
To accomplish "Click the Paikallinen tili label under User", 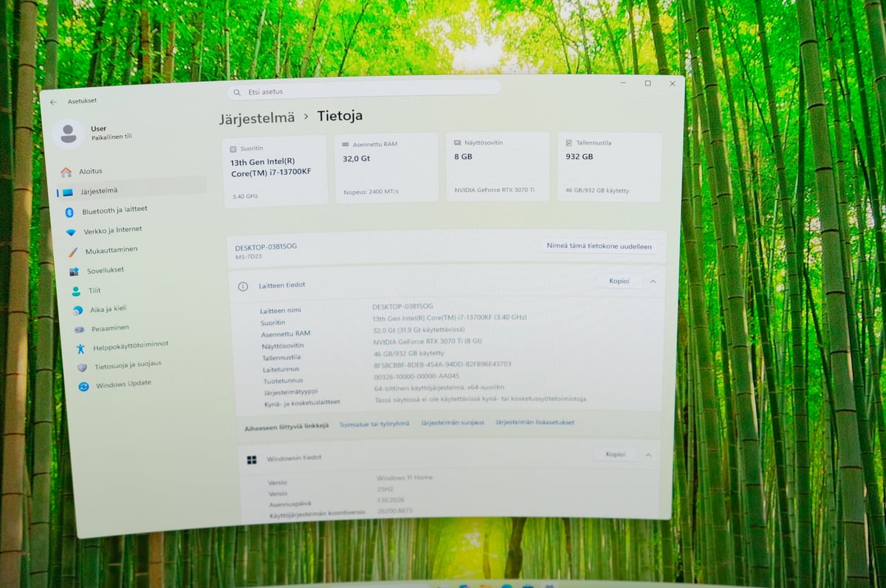I will [x=111, y=138].
